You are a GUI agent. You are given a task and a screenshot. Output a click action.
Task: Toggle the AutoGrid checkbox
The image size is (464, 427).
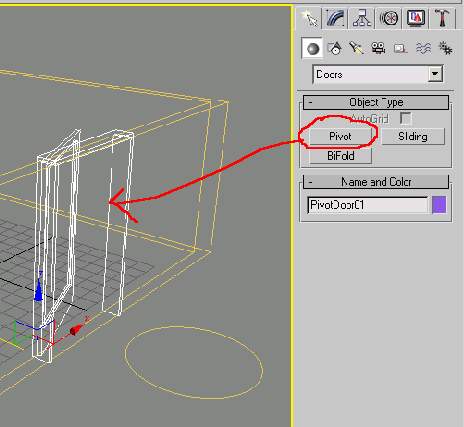pos(405,118)
